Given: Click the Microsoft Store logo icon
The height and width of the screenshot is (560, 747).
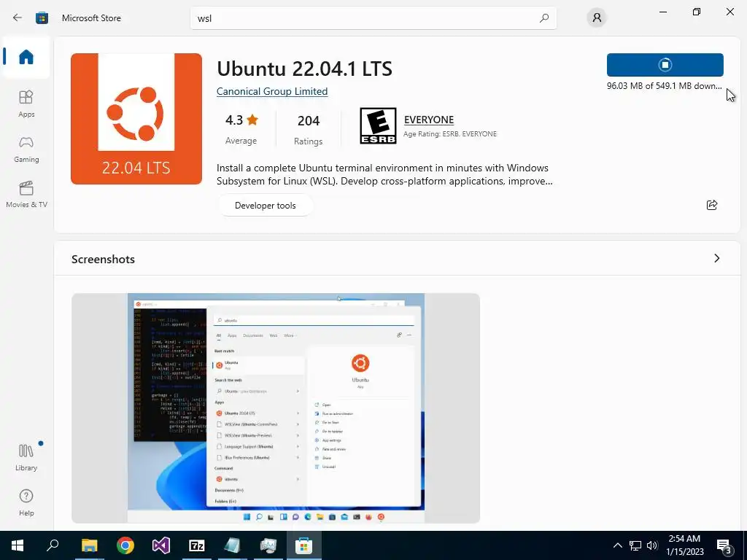Looking at the screenshot, I should click(42, 18).
